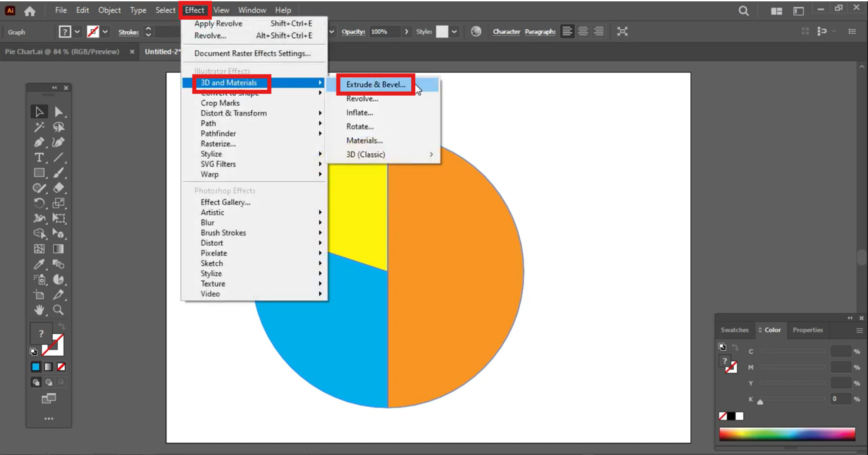This screenshot has width=868, height=455.
Task: Toggle align right paragraph button
Action: (599, 31)
